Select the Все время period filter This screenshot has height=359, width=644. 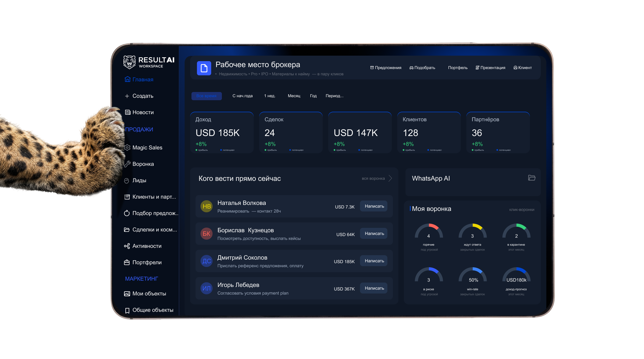point(206,96)
